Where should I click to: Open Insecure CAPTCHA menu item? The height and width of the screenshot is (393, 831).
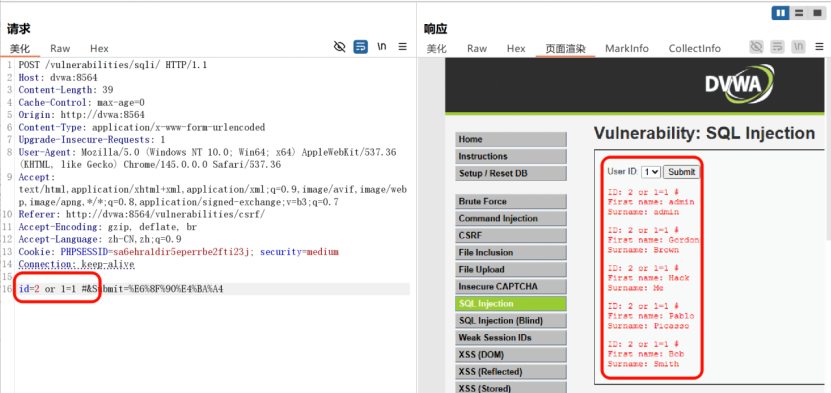pos(511,287)
